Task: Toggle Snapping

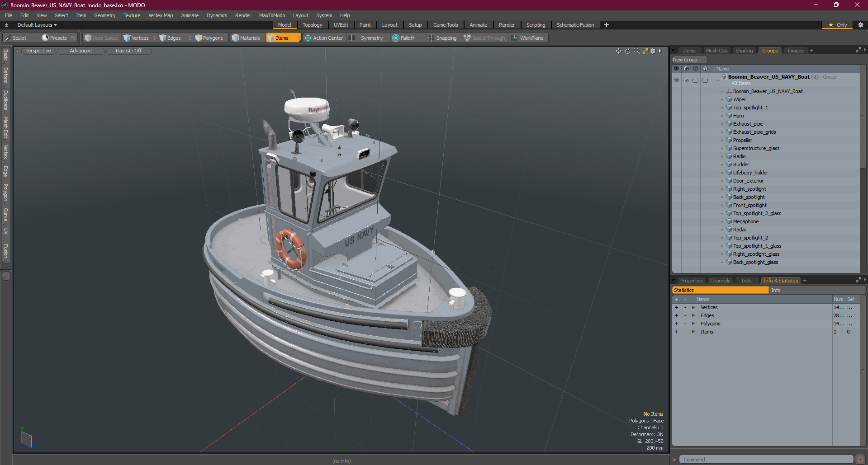Action: 443,38
